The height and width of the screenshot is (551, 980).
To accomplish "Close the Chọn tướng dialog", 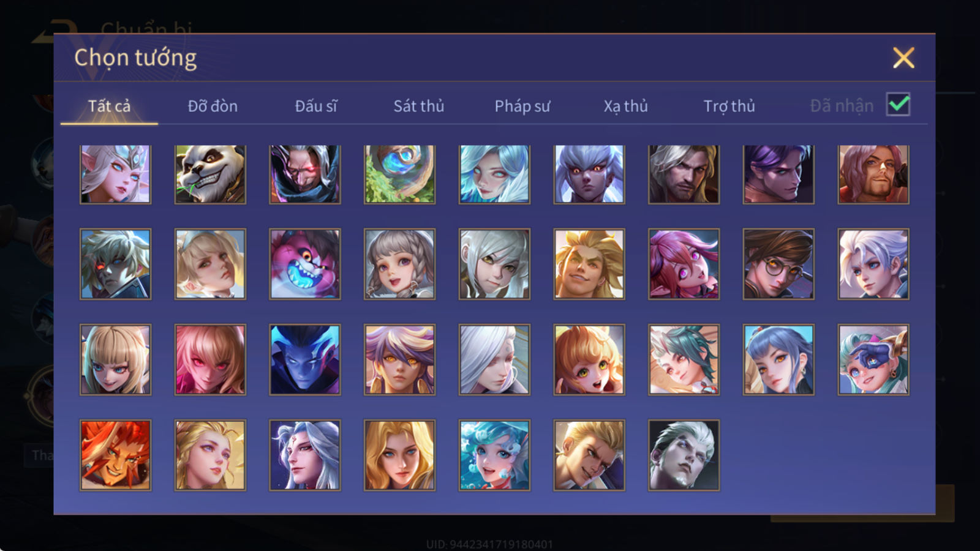I will click(x=903, y=58).
